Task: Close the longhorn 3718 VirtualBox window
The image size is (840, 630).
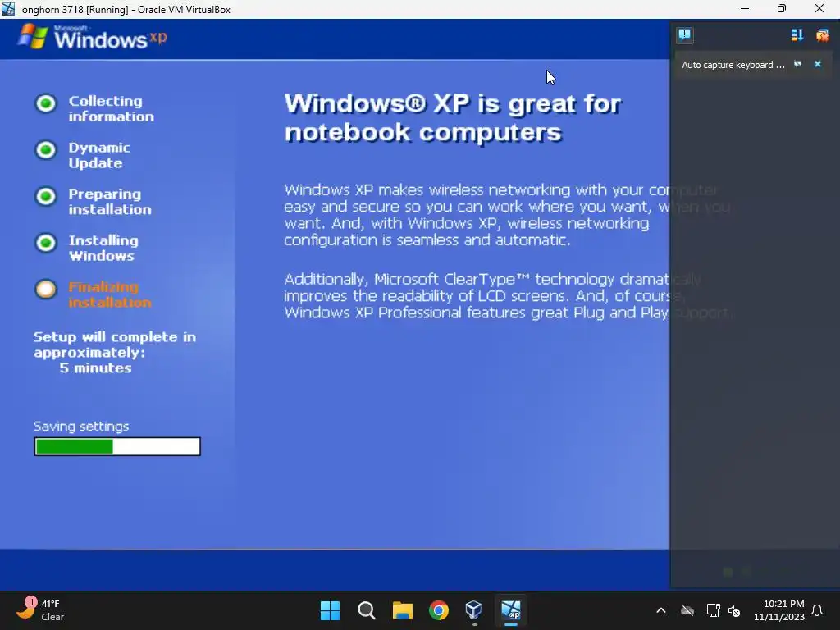Action: pos(819,8)
